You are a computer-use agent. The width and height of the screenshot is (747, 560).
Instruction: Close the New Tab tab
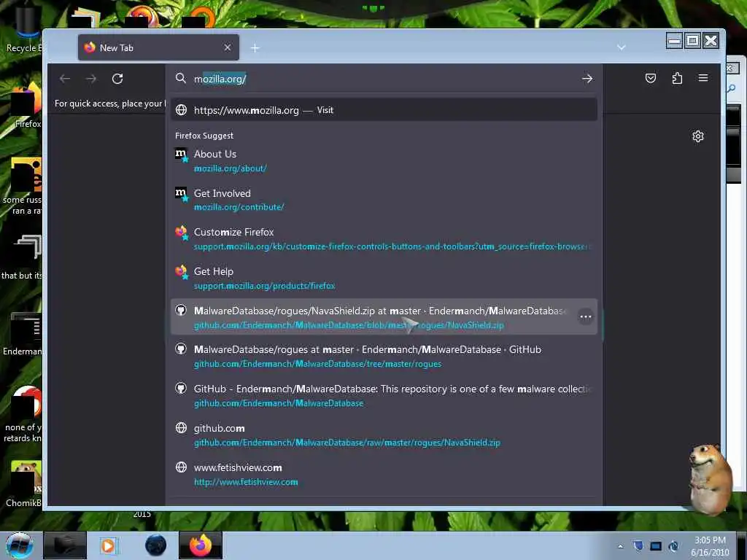point(228,47)
